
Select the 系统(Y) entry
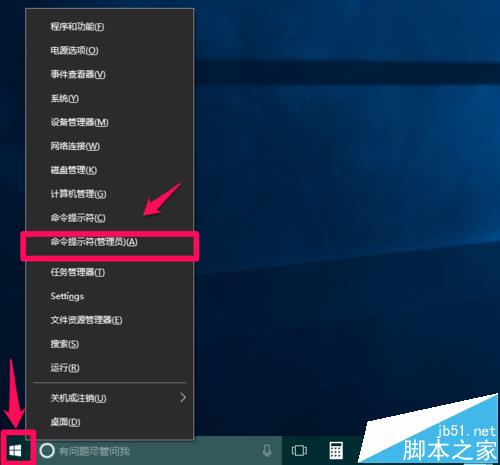click(x=110, y=98)
